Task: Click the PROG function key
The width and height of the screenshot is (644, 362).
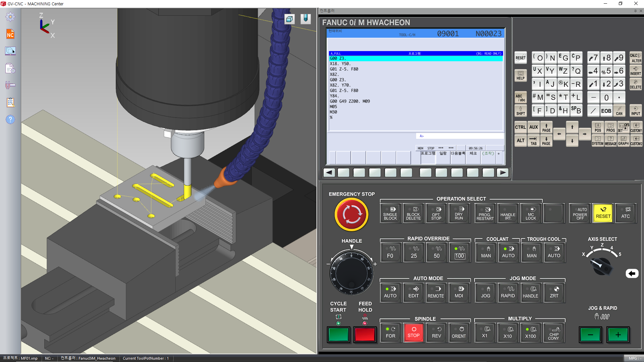Action: point(610,127)
